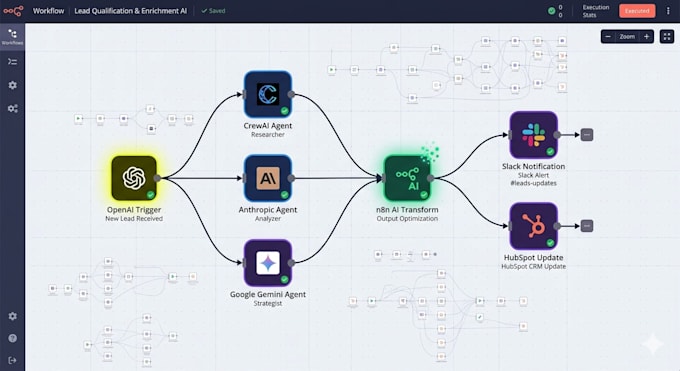The width and height of the screenshot is (680, 371).
Task: Select workflow title Lead Qualification & Enrichment AI
Action: (131, 11)
